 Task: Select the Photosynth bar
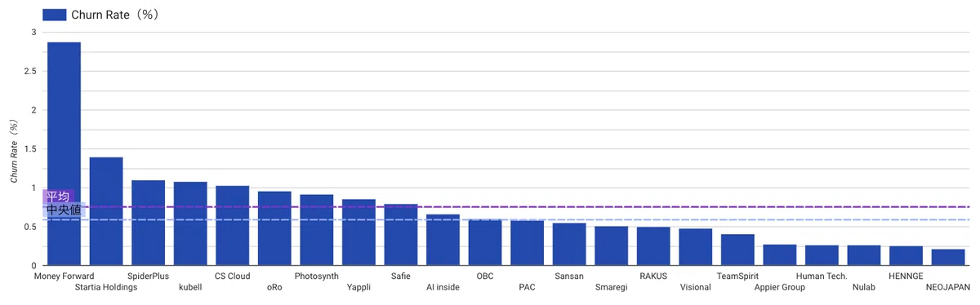click(x=317, y=230)
